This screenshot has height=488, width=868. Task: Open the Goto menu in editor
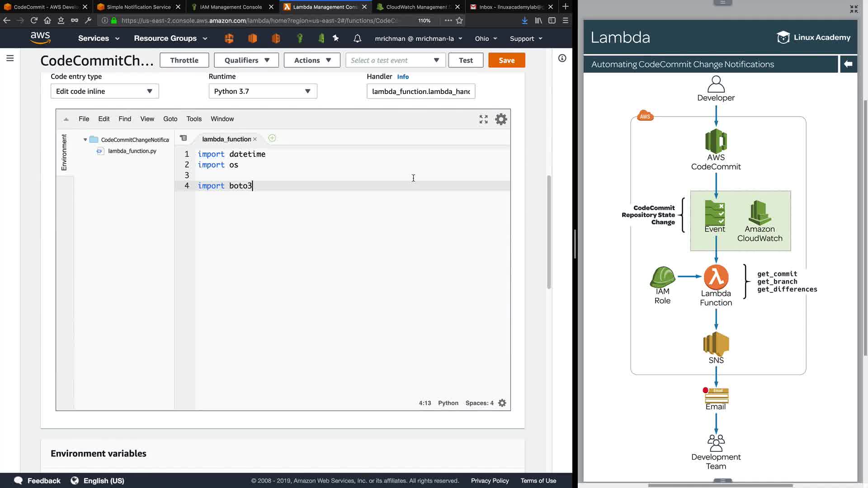(170, 119)
